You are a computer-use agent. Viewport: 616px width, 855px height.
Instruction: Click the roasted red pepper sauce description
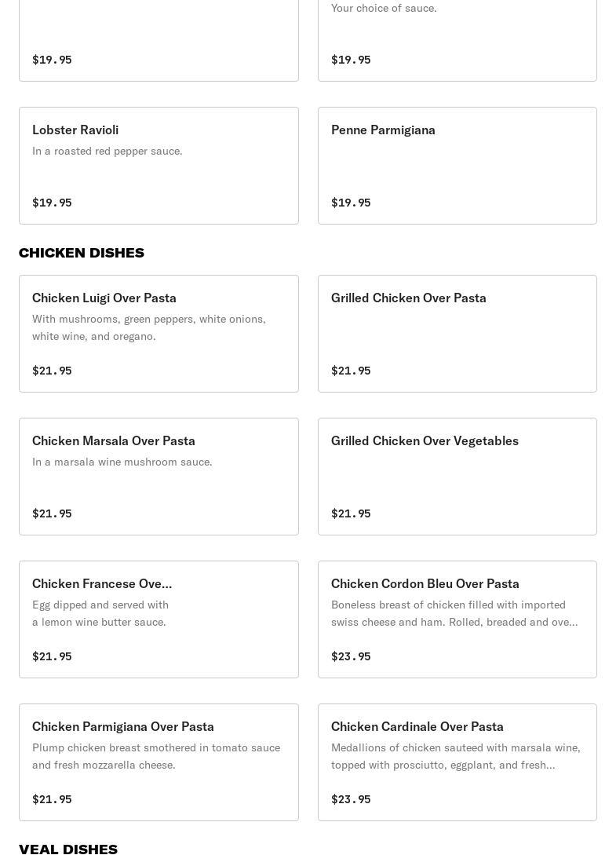pos(108,151)
